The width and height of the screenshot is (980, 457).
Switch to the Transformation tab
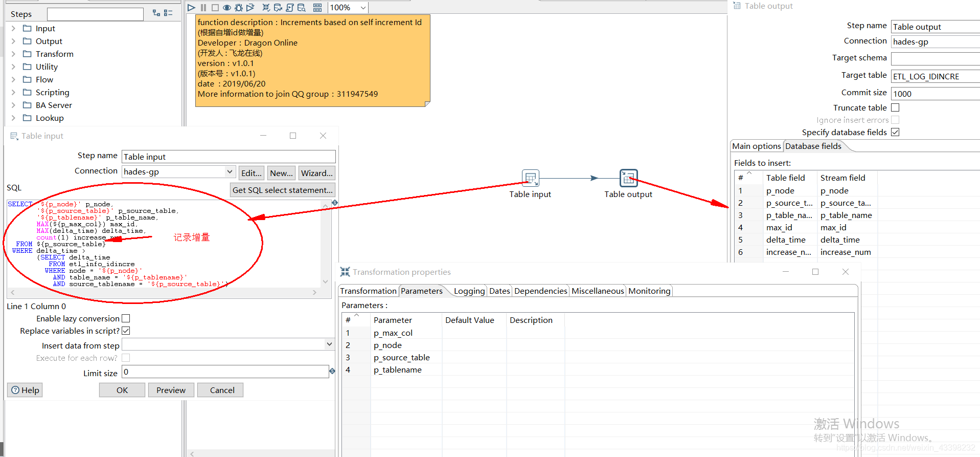[x=368, y=291]
